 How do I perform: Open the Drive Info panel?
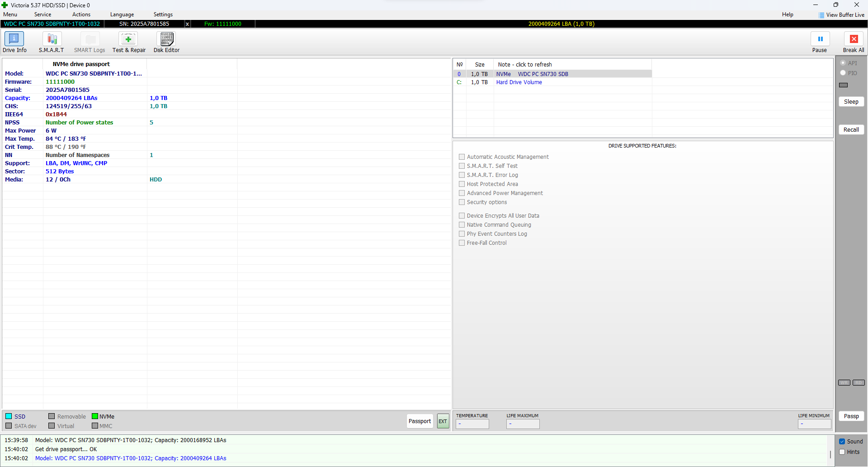pyautogui.click(x=14, y=42)
